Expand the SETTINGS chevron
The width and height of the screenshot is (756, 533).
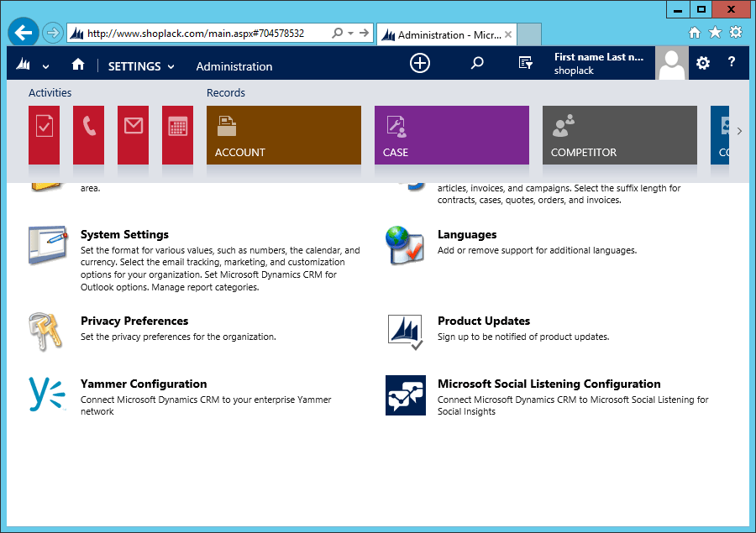tap(171, 66)
